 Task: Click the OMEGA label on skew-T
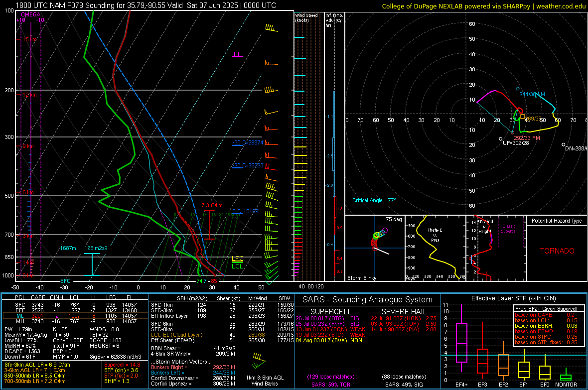coord(30,14)
